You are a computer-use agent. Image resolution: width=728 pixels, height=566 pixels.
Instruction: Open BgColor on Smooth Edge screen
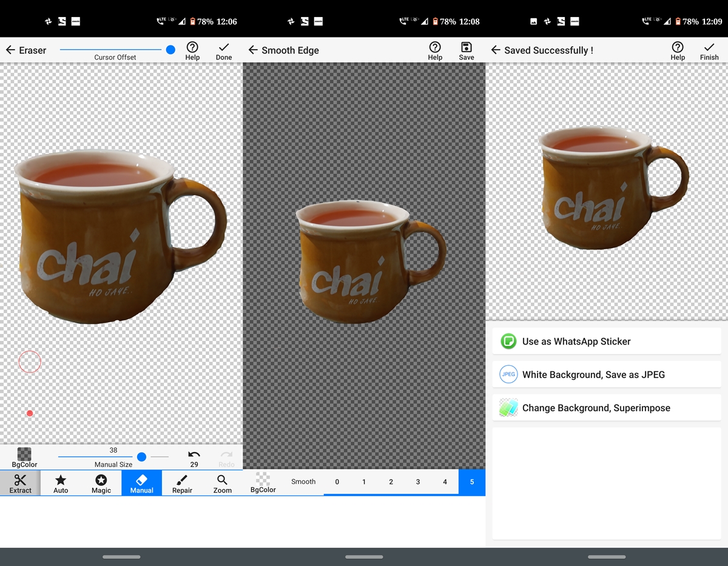(x=263, y=483)
